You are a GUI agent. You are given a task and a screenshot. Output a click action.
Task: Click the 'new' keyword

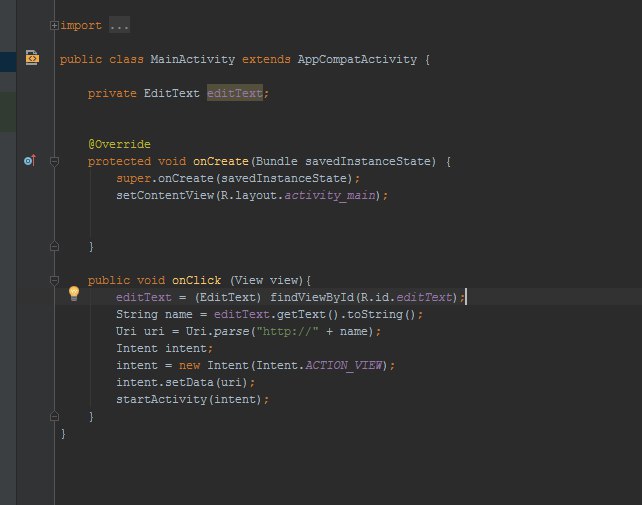[x=190, y=365]
